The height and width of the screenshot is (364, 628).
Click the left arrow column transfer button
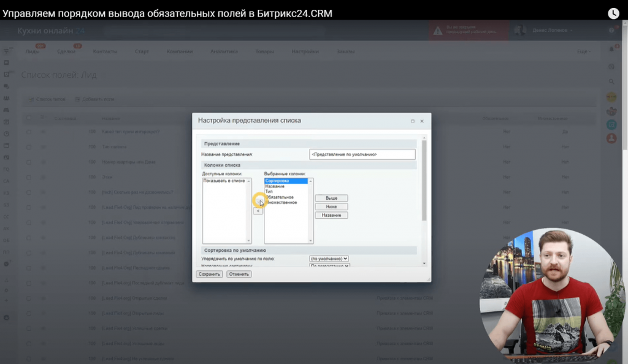tap(258, 211)
